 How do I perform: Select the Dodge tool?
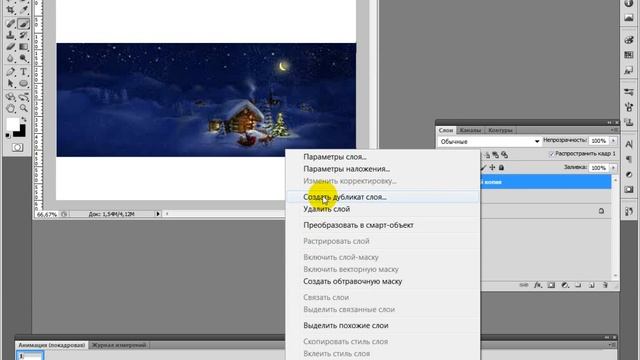tap(24, 59)
